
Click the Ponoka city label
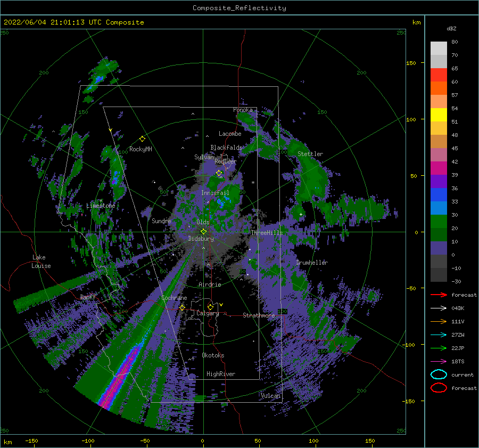243,110
